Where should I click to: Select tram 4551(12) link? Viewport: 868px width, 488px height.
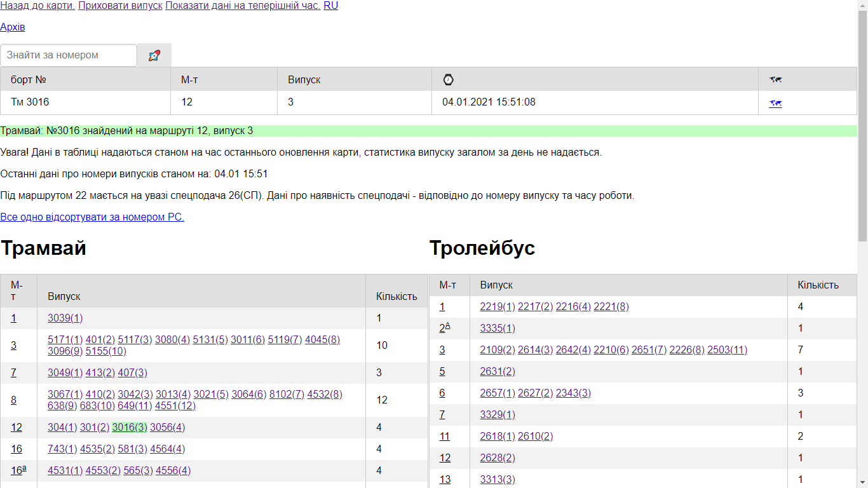click(x=175, y=406)
